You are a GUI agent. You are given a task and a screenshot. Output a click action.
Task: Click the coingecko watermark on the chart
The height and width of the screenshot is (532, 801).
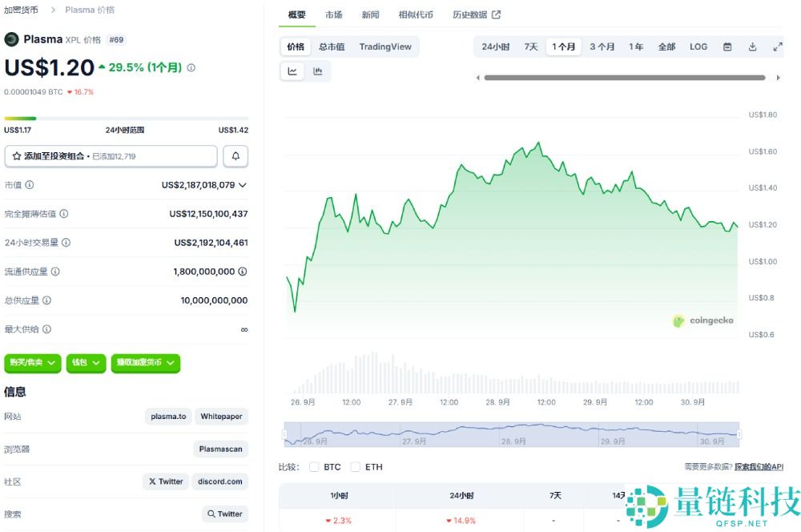[x=703, y=320]
